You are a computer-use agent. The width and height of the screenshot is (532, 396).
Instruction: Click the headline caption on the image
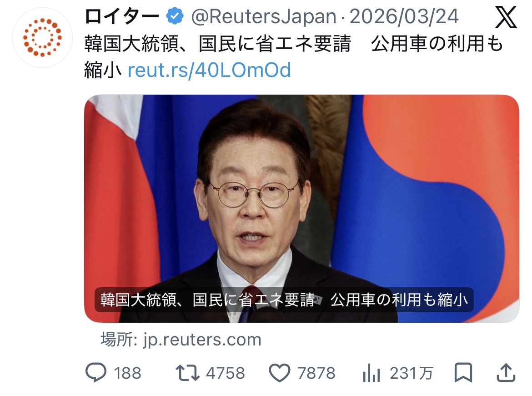coord(284,300)
